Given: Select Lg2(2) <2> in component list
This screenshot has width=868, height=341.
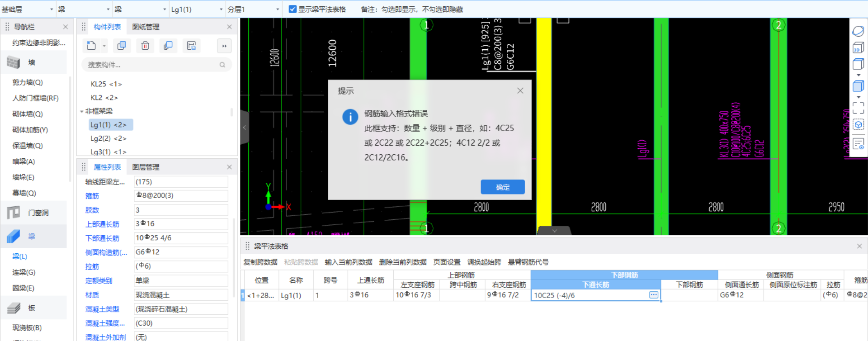Looking at the screenshot, I should pos(108,138).
